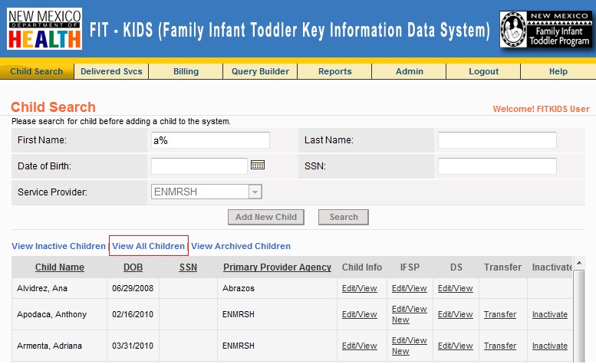Viewport: 596px width, 364px height.
Task: Open IFSP Edit/View for Armenta, Adriana
Action: [410, 340]
